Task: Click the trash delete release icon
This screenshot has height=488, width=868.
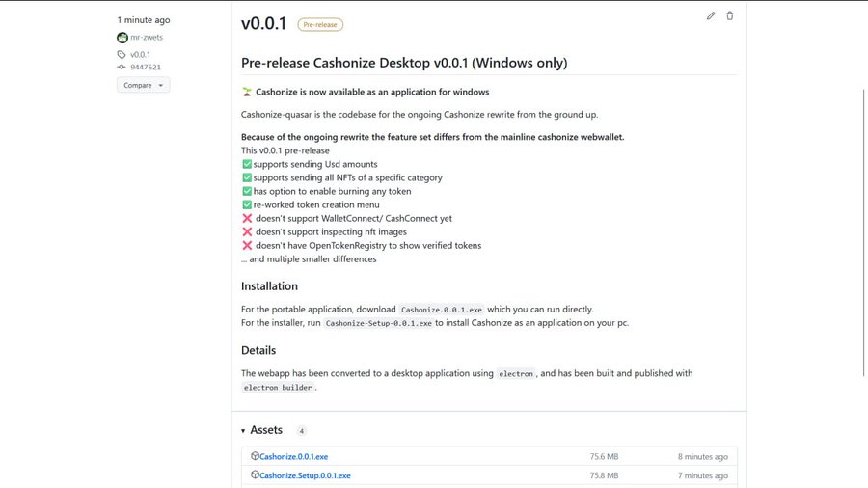Action: pos(730,16)
